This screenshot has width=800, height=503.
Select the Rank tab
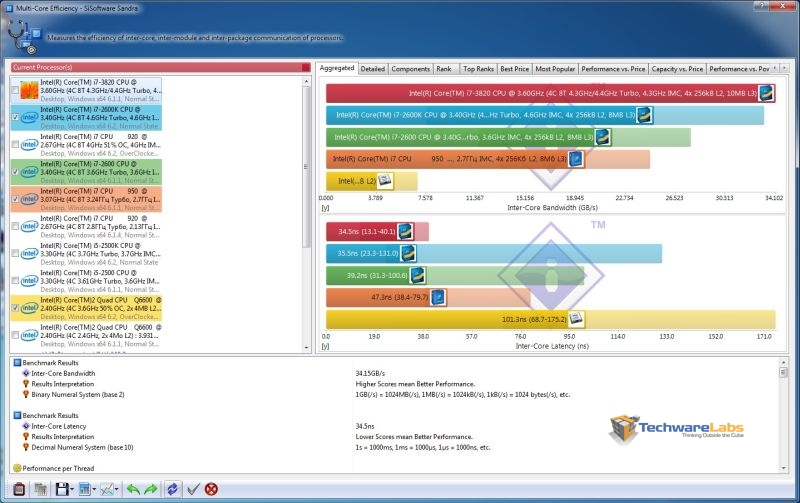pos(444,69)
